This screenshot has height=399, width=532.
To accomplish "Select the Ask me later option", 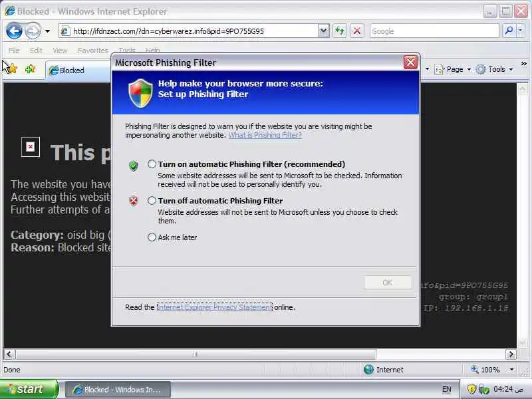I will click(x=152, y=237).
